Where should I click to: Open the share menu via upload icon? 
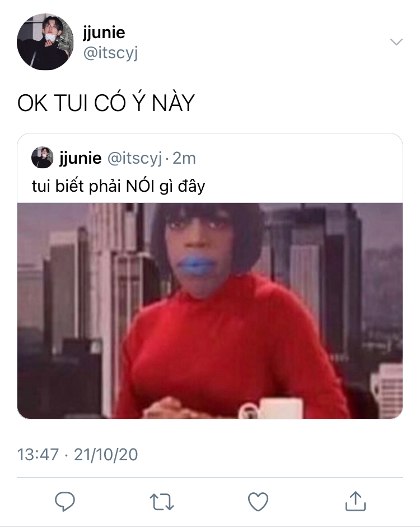[x=355, y=501]
